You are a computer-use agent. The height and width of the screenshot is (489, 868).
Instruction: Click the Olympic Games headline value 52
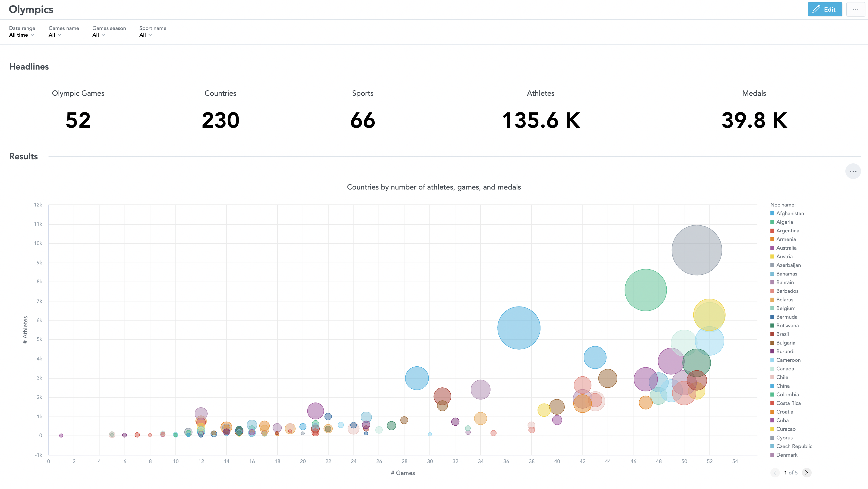click(78, 120)
